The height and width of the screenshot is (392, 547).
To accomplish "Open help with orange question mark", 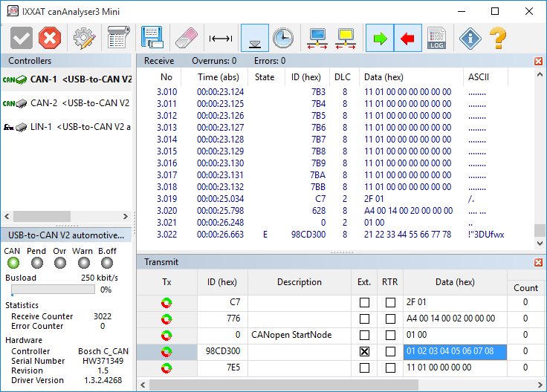I will (498, 38).
